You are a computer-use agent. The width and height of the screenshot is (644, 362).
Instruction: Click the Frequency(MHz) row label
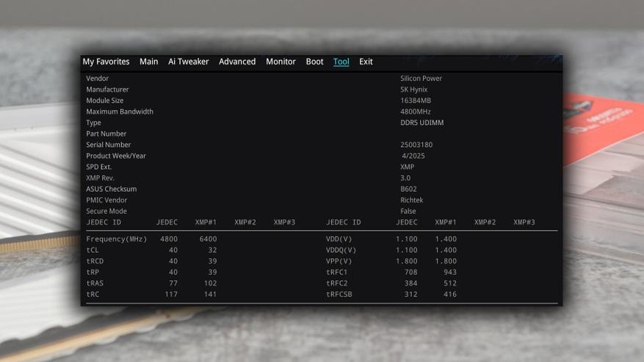117,239
